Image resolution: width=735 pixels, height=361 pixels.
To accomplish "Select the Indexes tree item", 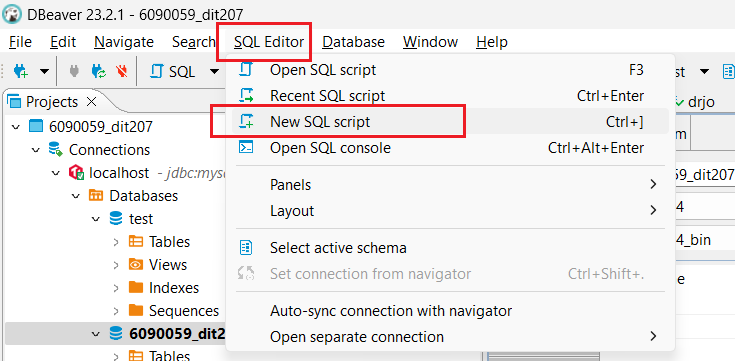I will [x=174, y=287].
